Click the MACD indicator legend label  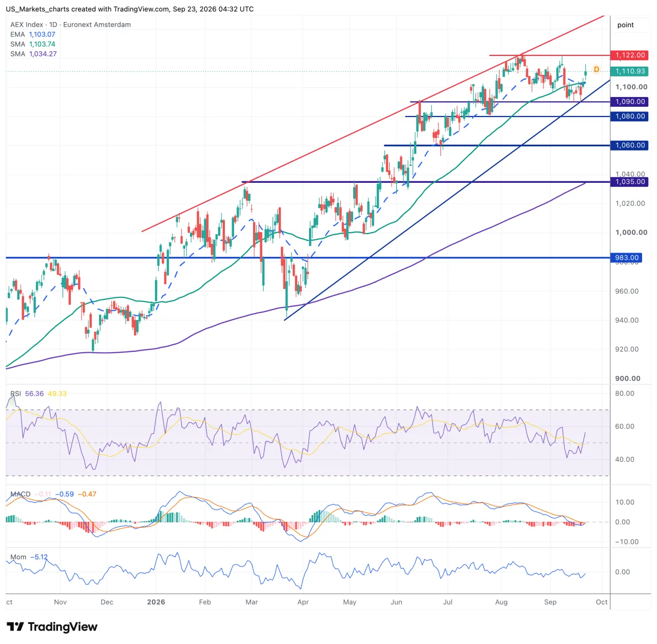pos(21,494)
